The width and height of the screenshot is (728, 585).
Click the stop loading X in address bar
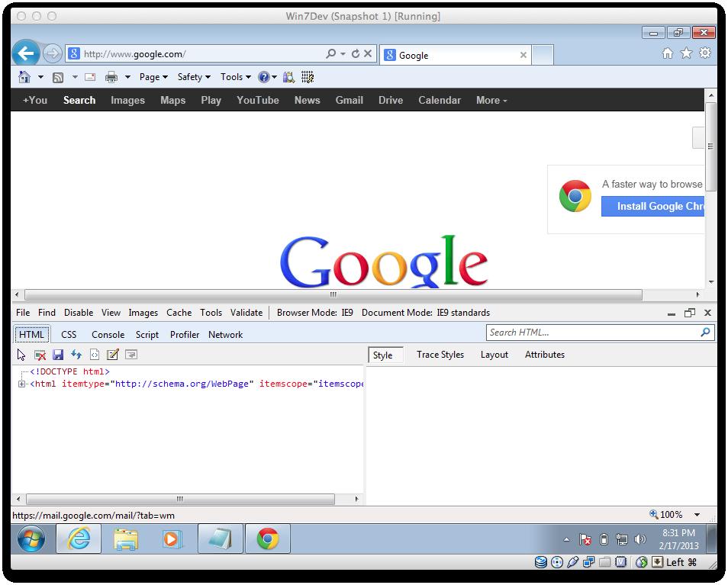coord(367,53)
